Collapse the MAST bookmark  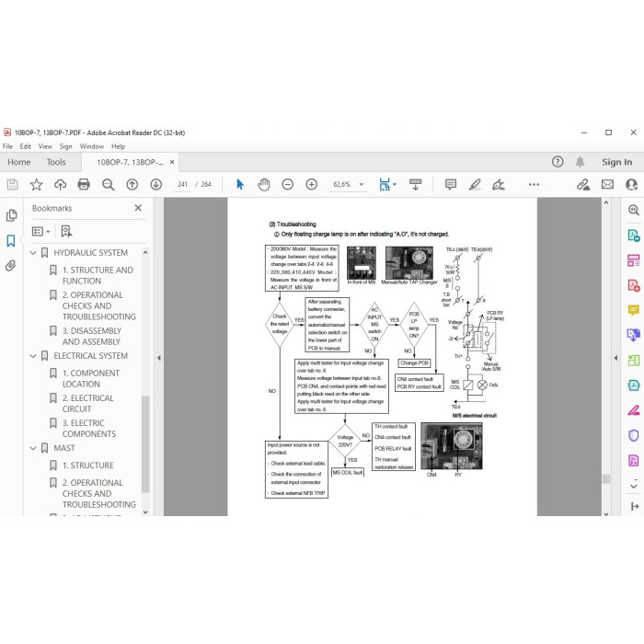coord(33,449)
